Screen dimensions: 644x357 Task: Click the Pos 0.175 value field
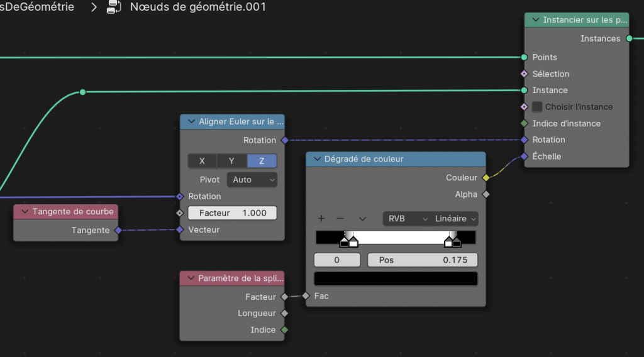[422, 260]
